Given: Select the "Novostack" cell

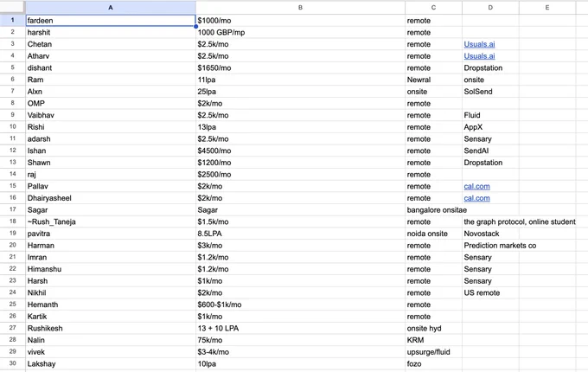Looking at the screenshot, I should [x=490, y=234].
